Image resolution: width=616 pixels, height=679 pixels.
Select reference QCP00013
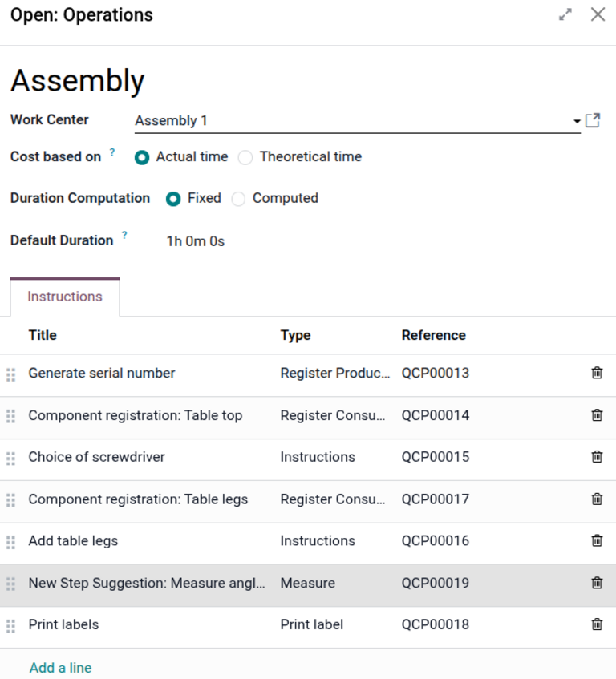coord(436,373)
